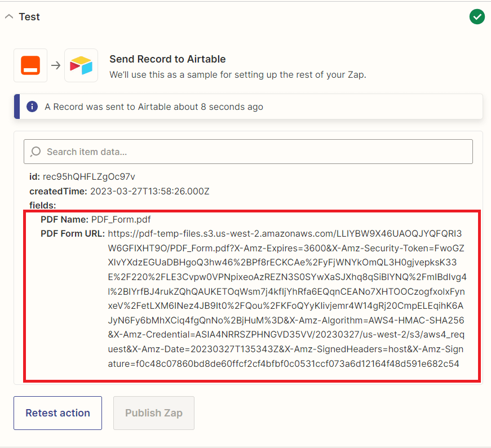Viewport: 491px width, 448px height.
Task: Click the magnifier icon in search box
Action: pyautogui.click(x=36, y=152)
